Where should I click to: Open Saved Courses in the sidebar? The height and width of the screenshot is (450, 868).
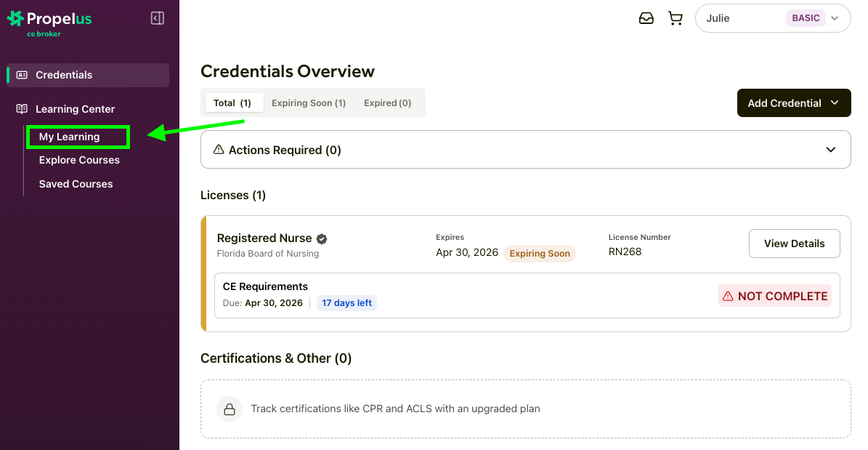76,184
